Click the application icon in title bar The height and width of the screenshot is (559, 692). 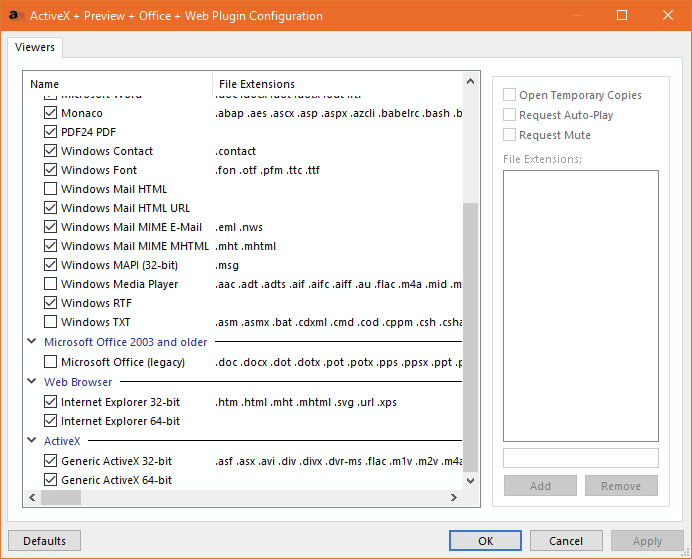tap(16, 15)
